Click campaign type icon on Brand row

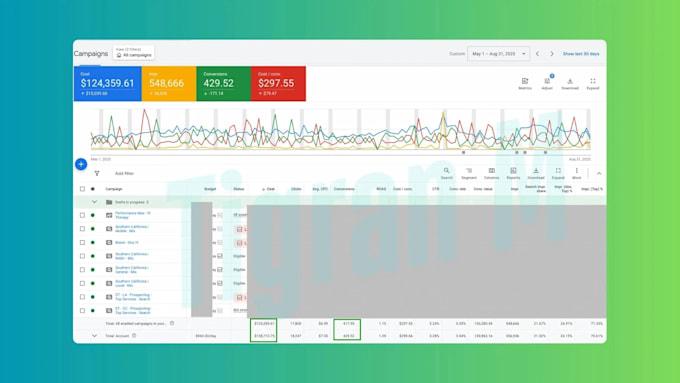109,242
